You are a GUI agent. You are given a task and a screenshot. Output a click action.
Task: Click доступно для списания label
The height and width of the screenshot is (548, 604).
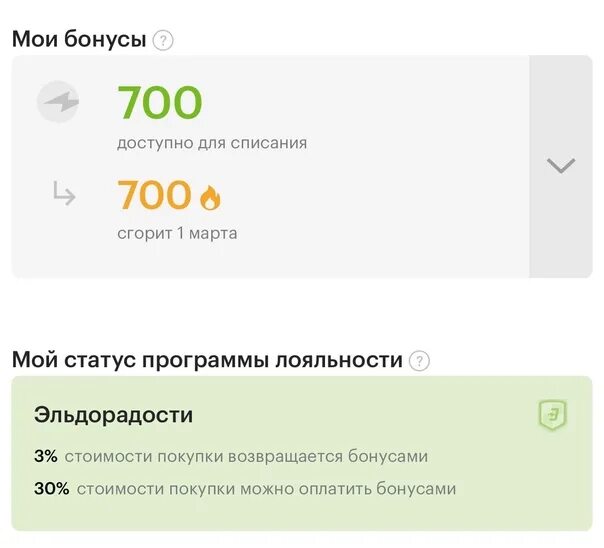(212, 143)
